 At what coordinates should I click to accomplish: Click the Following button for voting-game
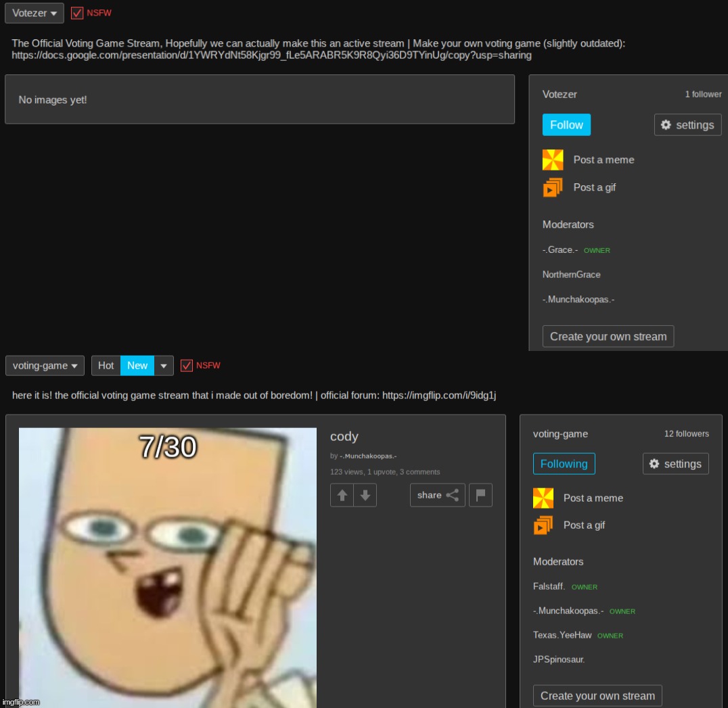(564, 464)
